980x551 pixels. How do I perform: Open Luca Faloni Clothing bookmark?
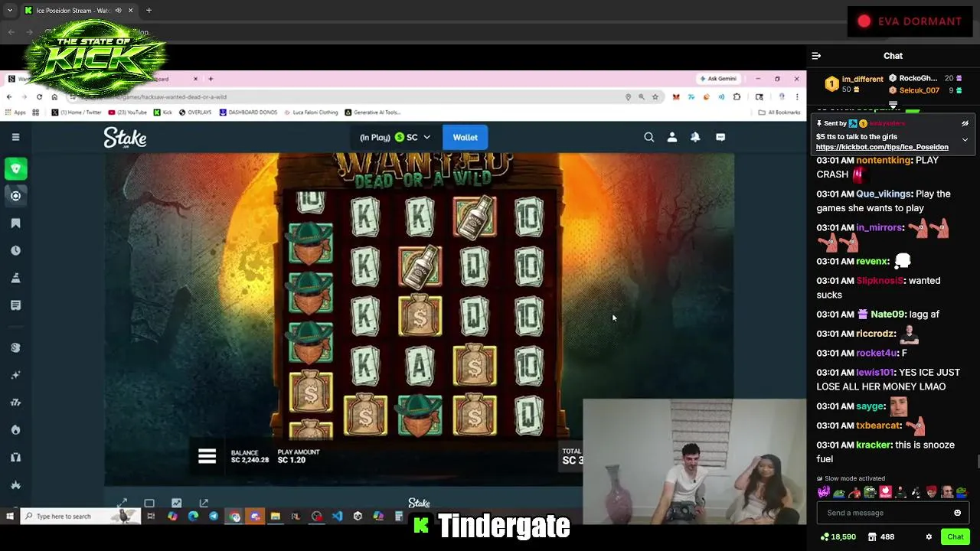(310, 112)
